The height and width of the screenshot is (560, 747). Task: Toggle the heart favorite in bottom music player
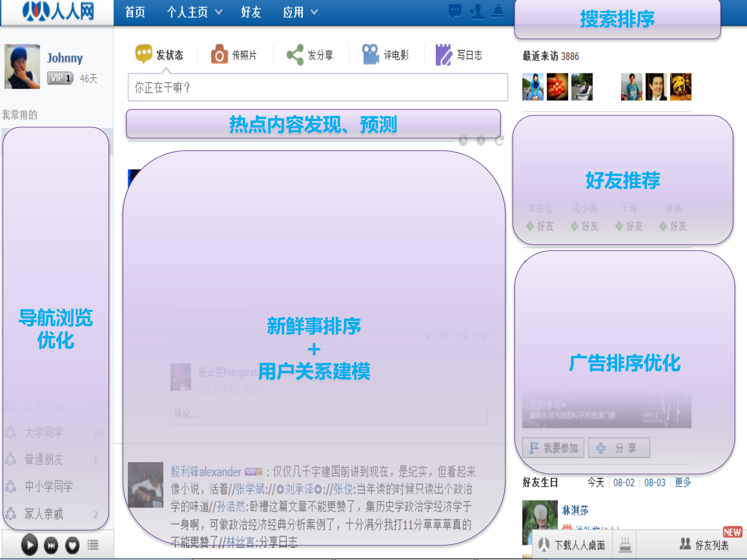click(x=71, y=545)
